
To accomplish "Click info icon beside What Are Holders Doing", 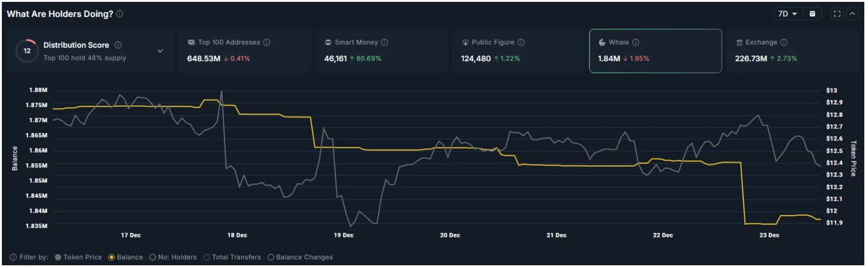I will pyautogui.click(x=120, y=14).
